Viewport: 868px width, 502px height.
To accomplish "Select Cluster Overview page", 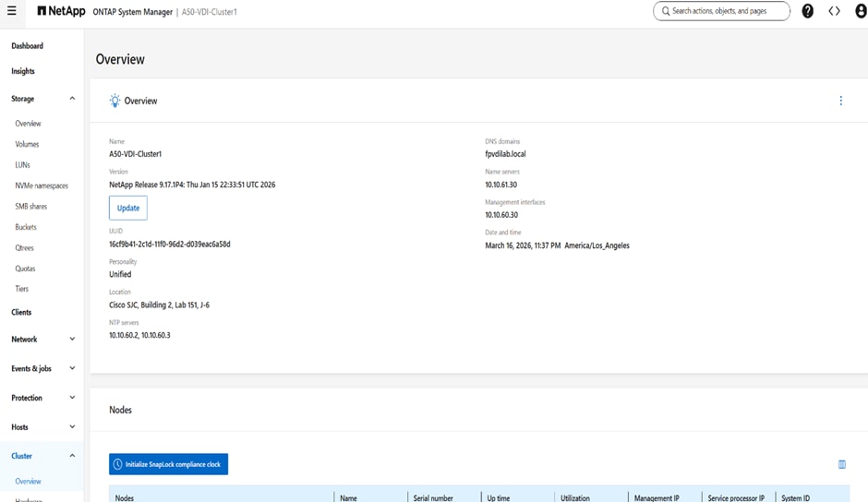I will coord(29,482).
